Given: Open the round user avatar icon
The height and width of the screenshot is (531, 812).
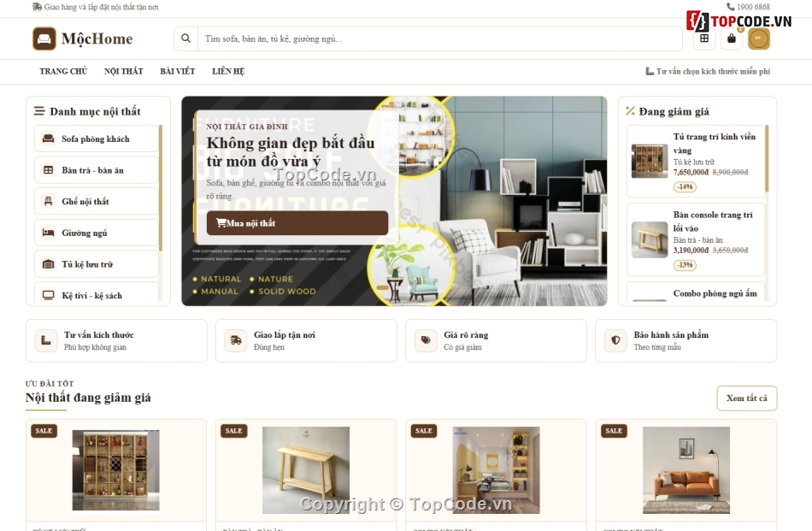Looking at the screenshot, I should pos(759,38).
